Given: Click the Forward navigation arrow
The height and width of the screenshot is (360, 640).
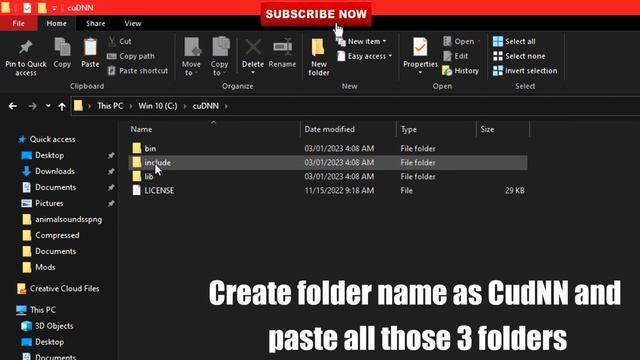Looking at the screenshot, I should [32, 106].
